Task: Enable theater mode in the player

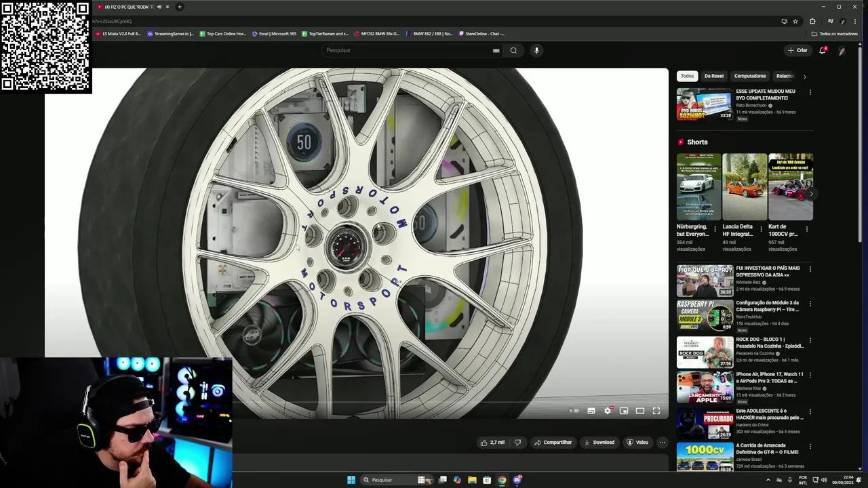Action: click(640, 411)
